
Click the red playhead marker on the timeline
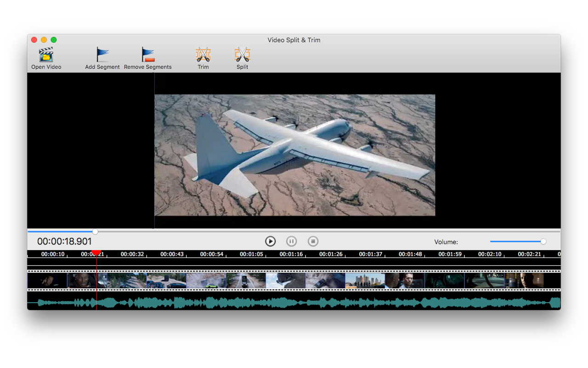coord(96,253)
